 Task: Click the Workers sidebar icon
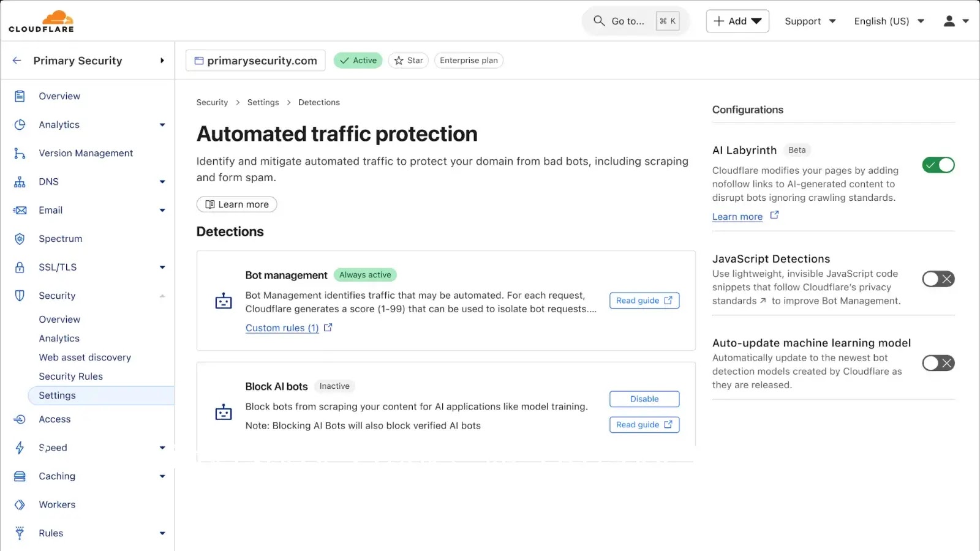(x=19, y=504)
